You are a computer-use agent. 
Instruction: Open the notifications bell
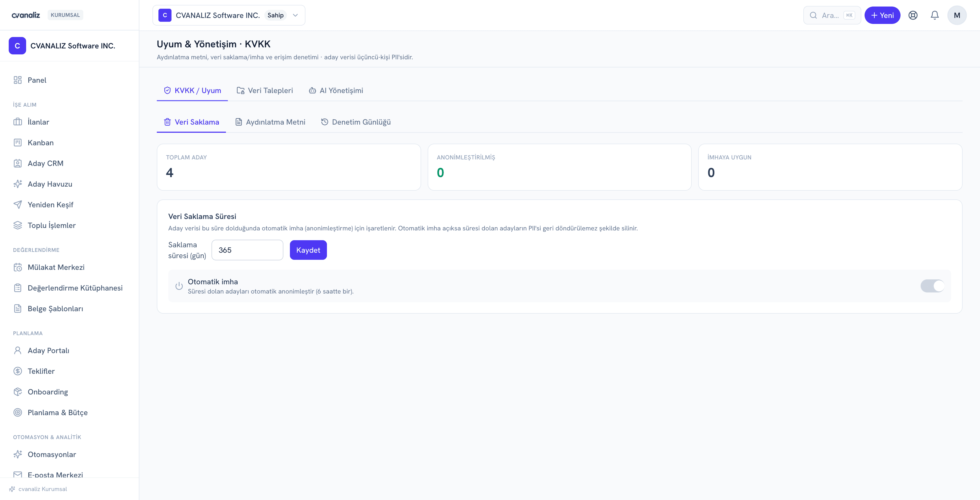point(935,15)
